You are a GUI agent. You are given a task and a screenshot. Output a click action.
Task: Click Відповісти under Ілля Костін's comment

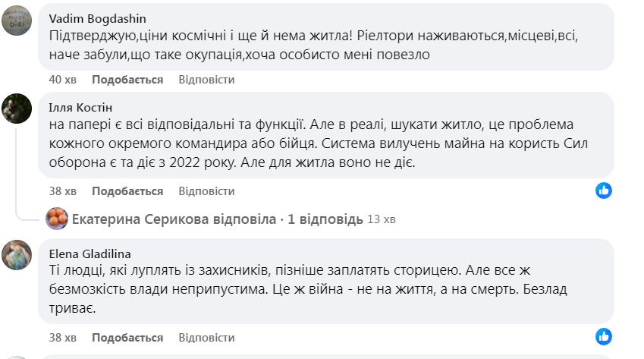click(x=206, y=191)
